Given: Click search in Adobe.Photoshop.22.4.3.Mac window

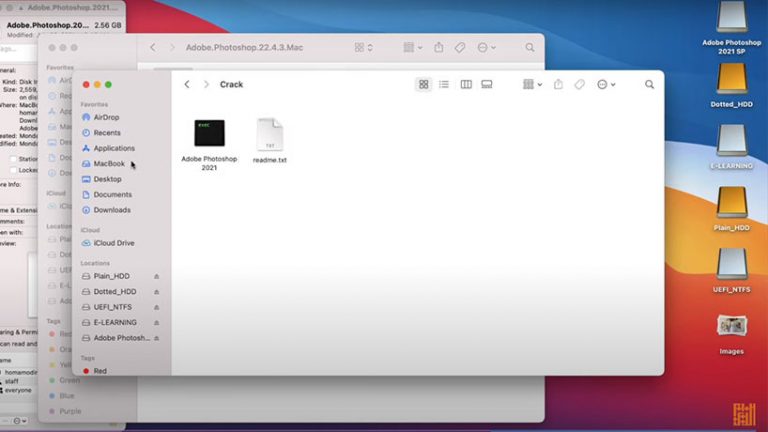Looking at the screenshot, I should (x=530, y=48).
